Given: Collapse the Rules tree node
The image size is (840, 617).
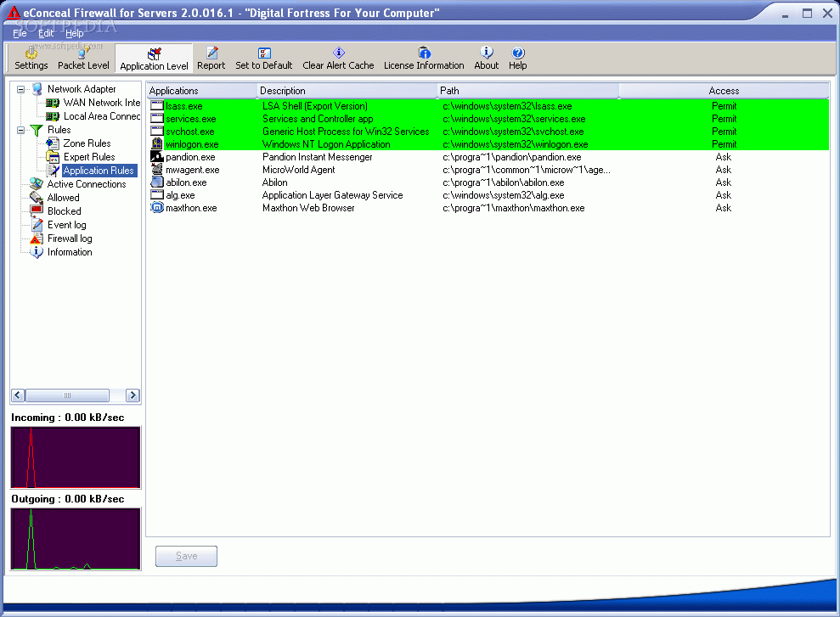Looking at the screenshot, I should pyautogui.click(x=20, y=130).
